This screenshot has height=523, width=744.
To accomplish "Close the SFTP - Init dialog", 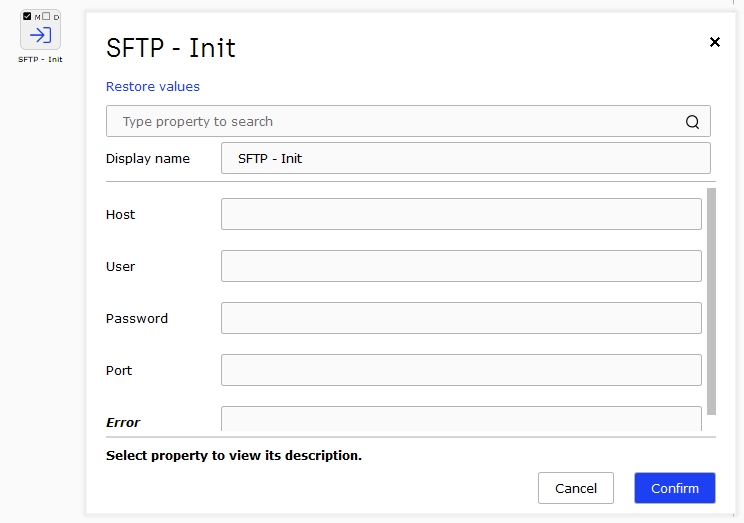I will point(715,42).
